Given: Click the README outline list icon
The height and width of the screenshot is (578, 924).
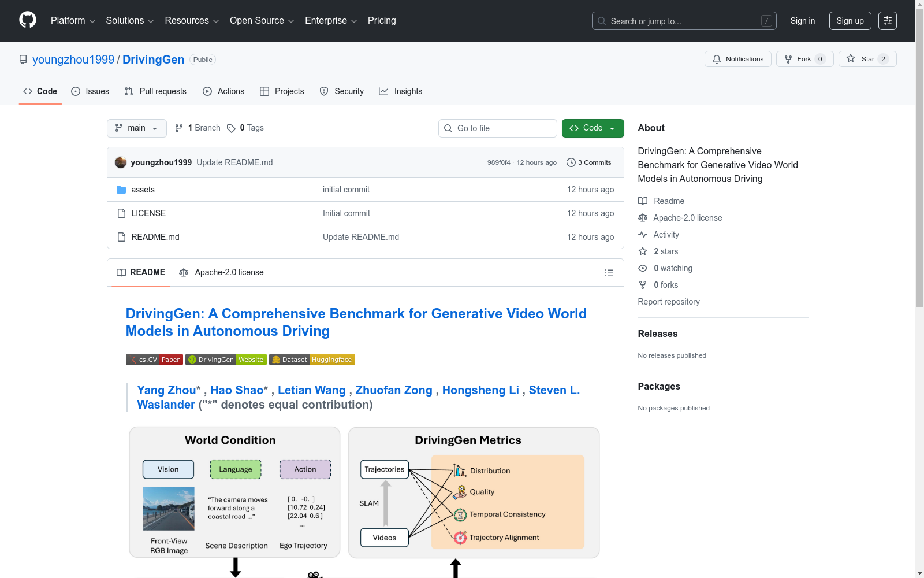Looking at the screenshot, I should pyautogui.click(x=609, y=273).
